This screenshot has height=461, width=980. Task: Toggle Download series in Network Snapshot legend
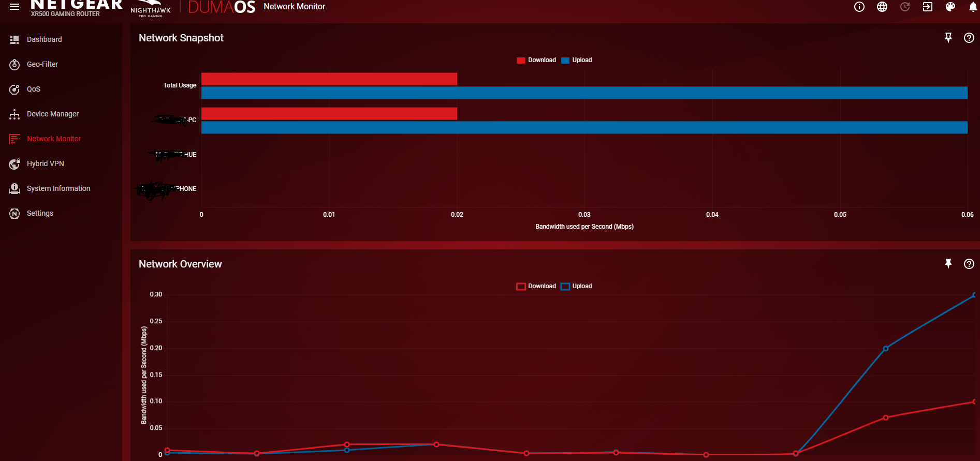click(x=536, y=60)
